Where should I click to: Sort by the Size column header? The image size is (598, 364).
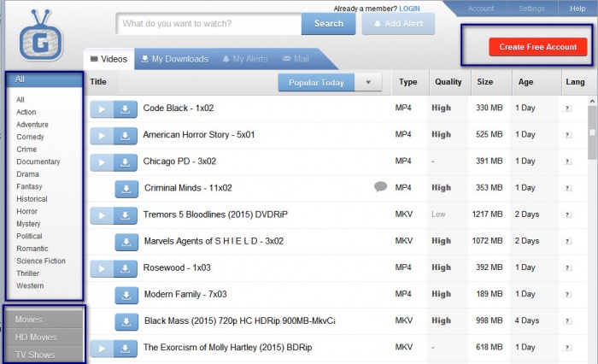coord(484,82)
